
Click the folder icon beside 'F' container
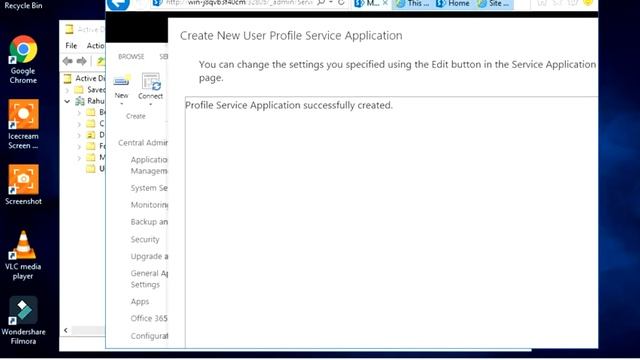point(91,146)
